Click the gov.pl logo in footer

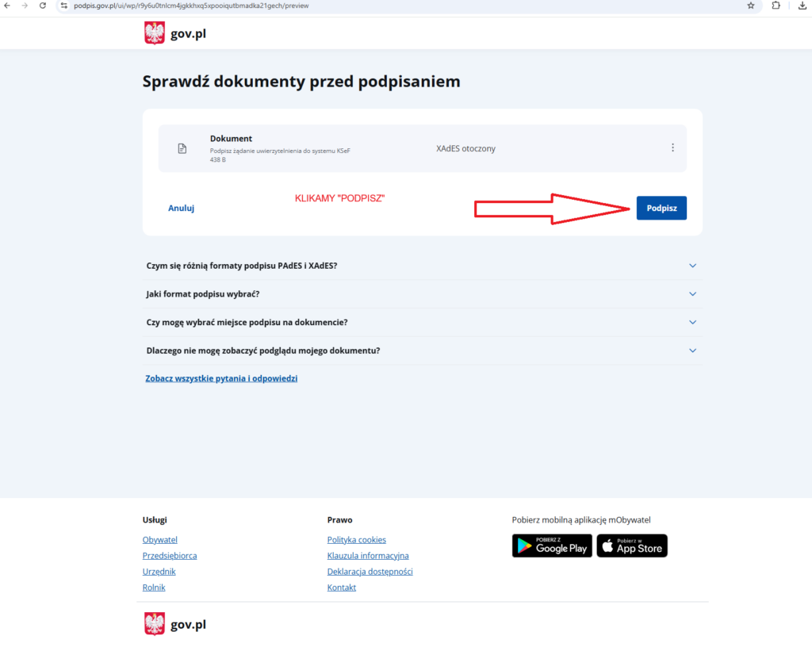155,624
